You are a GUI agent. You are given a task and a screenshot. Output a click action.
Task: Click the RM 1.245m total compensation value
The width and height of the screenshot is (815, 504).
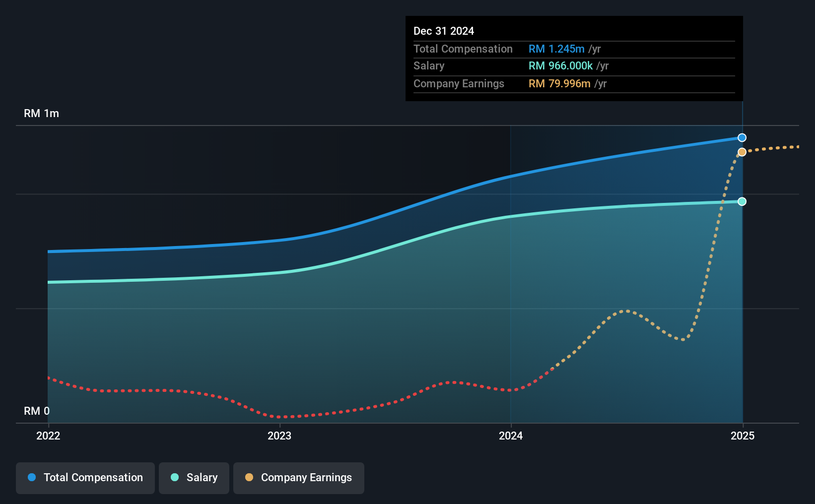tap(556, 49)
